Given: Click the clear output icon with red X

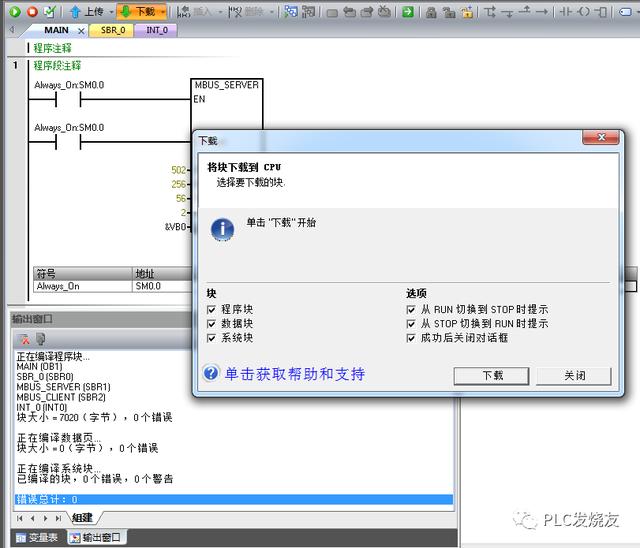Looking at the screenshot, I should pos(23,340).
